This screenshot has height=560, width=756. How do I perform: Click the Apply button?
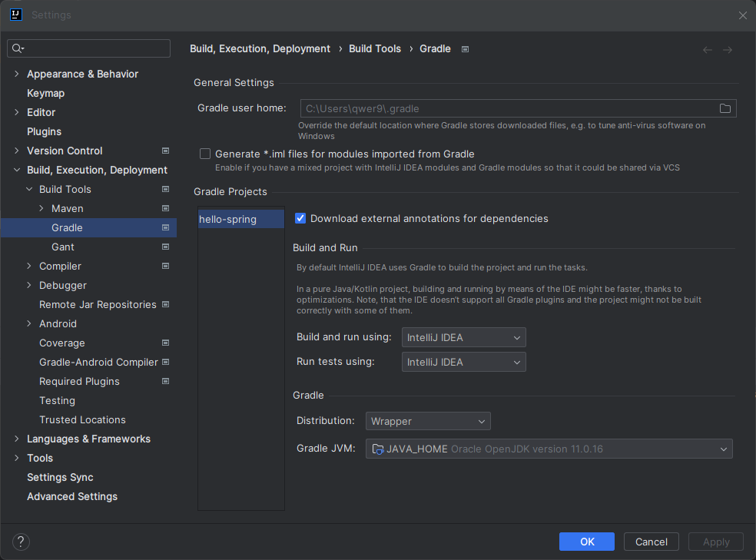[x=716, y=542]
